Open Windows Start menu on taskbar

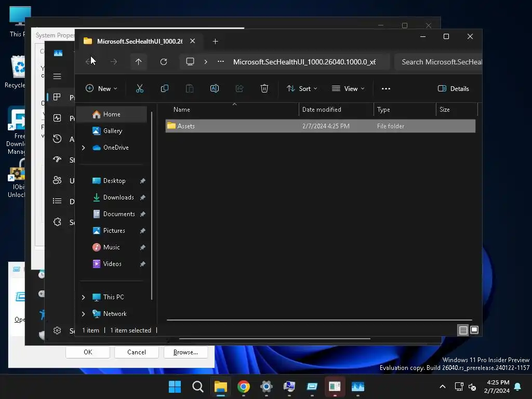(175, 387)
